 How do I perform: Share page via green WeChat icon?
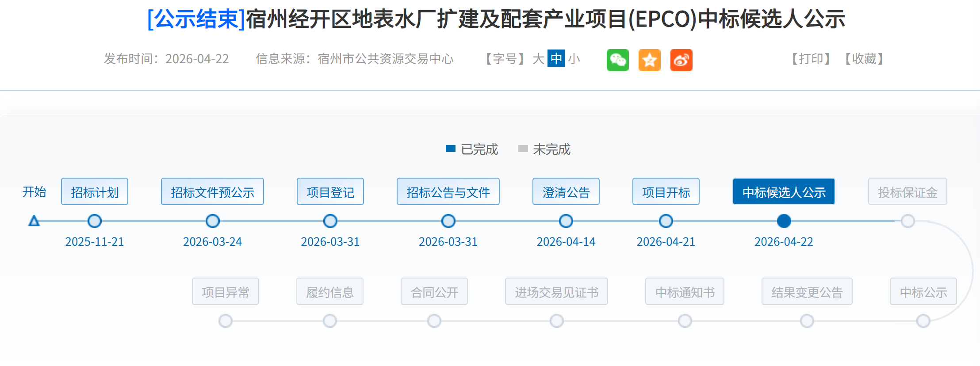point(617,60)
